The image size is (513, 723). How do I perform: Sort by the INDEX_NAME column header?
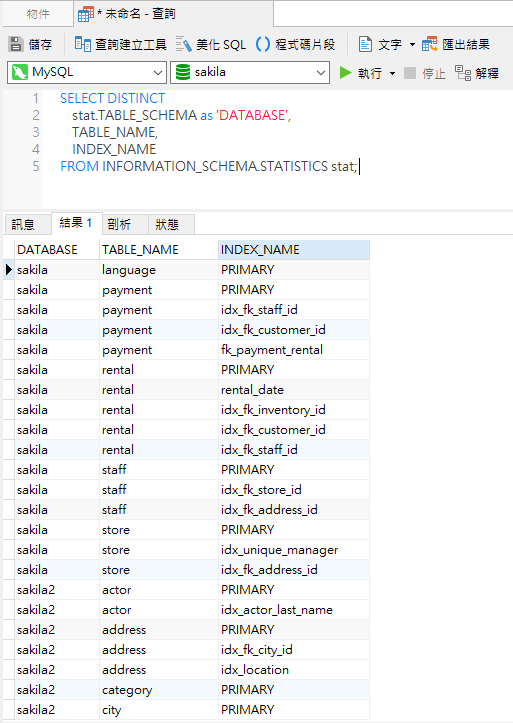[x=294, y=250]
